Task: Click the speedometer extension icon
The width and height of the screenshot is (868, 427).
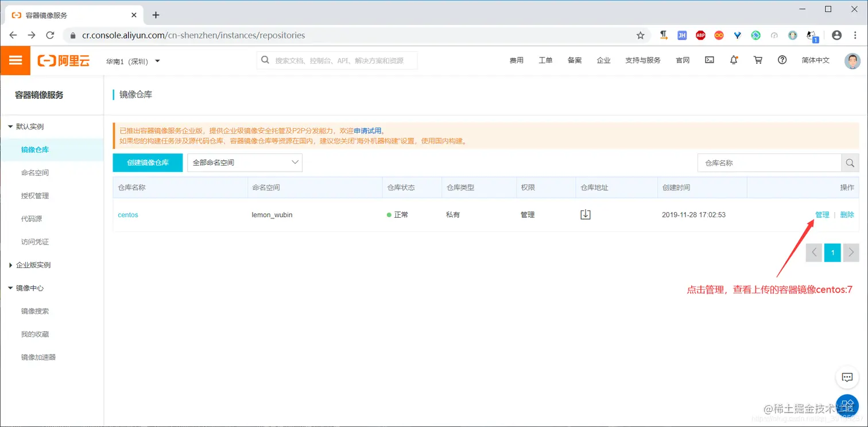Action: 774,35
